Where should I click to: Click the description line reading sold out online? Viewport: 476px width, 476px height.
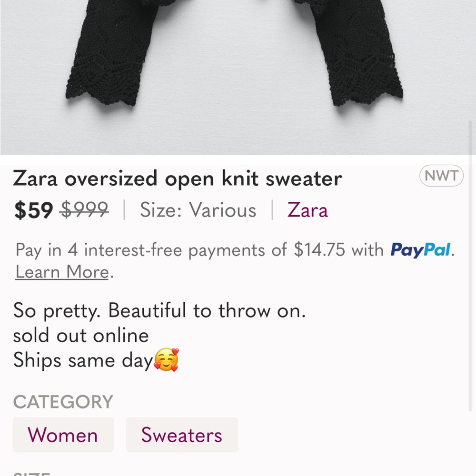(x=80, y=335)
